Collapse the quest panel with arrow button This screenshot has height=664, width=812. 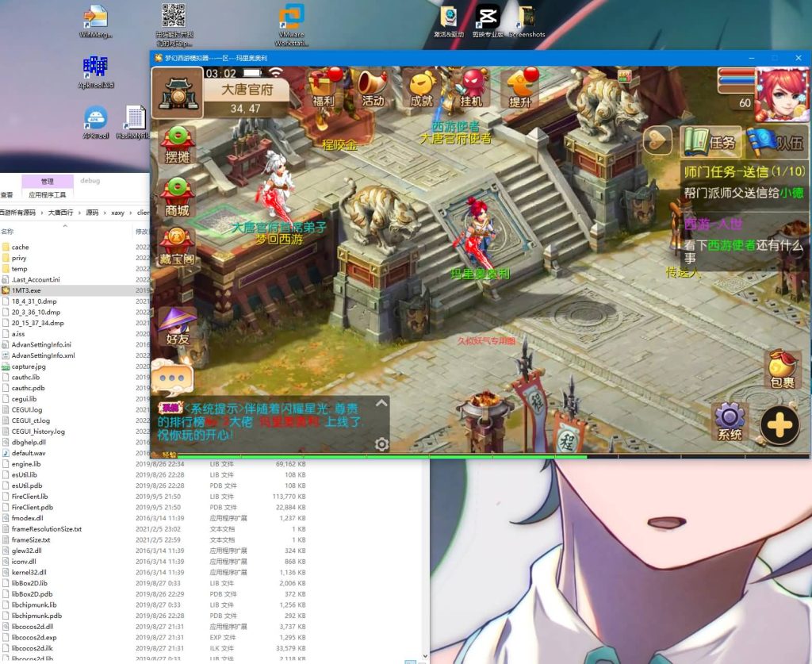coord(657,141)
